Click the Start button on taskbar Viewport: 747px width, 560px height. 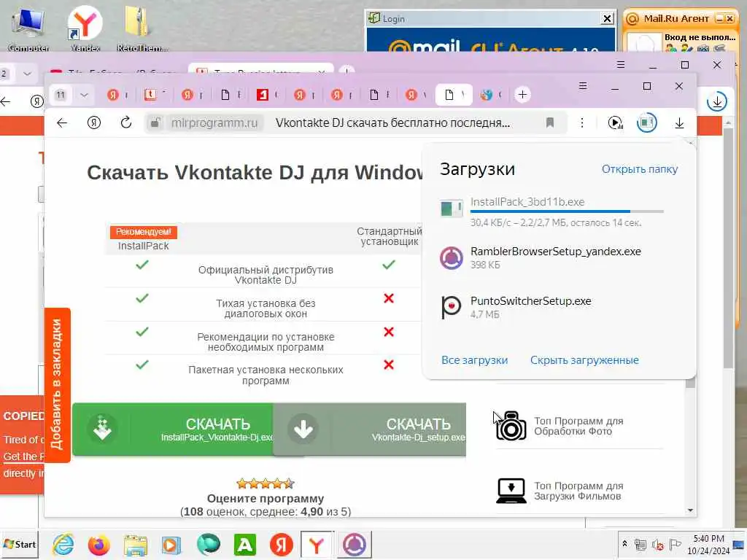[20, 544]
